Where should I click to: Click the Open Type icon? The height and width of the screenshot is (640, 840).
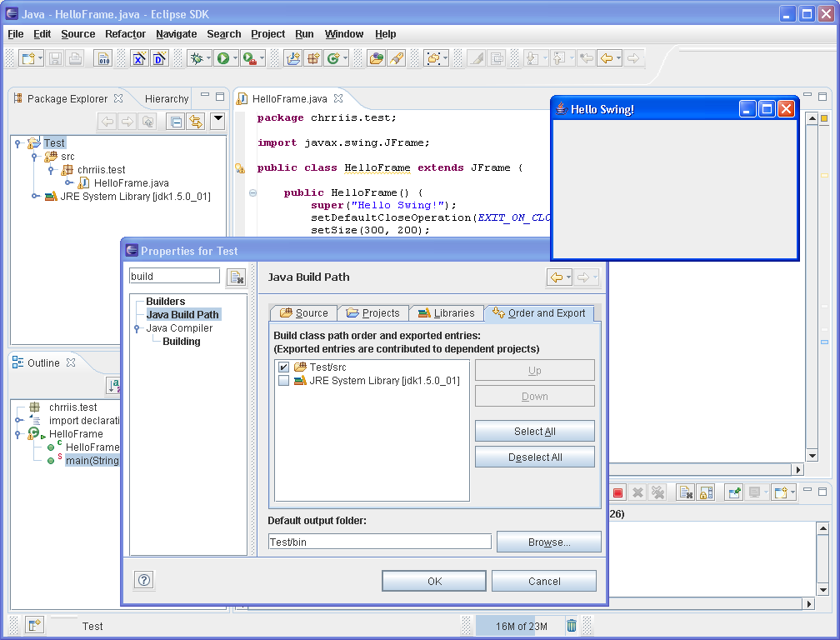click(x=377, y=57)
